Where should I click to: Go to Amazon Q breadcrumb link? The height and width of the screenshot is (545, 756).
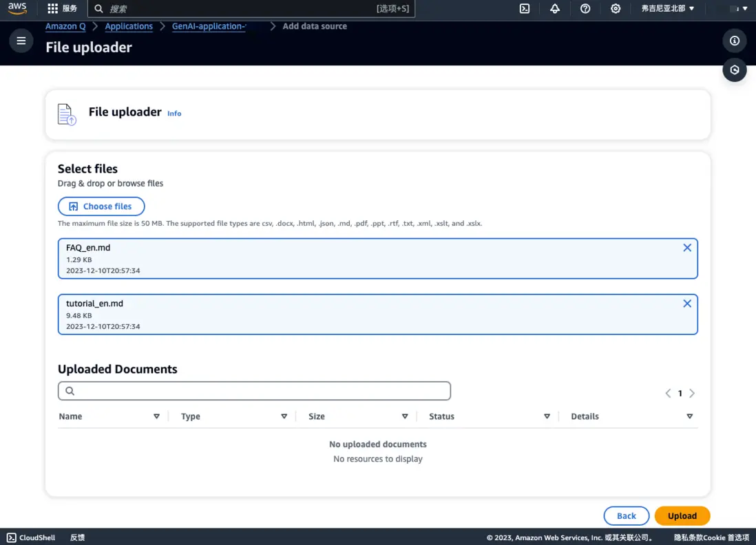point(65,27)
